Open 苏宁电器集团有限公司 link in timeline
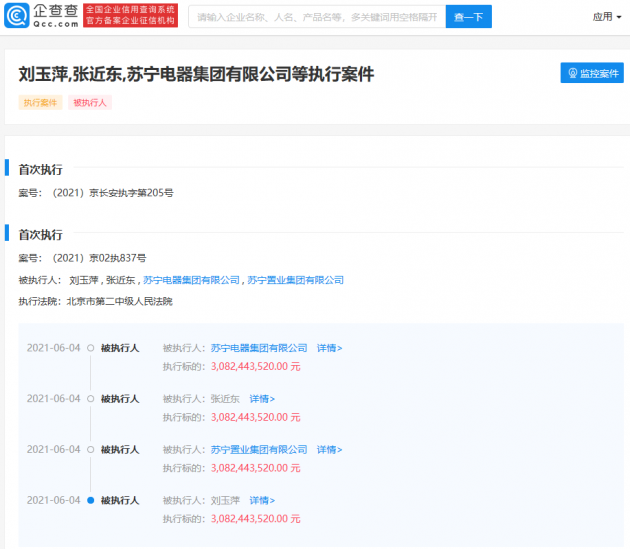 point(259,348)
